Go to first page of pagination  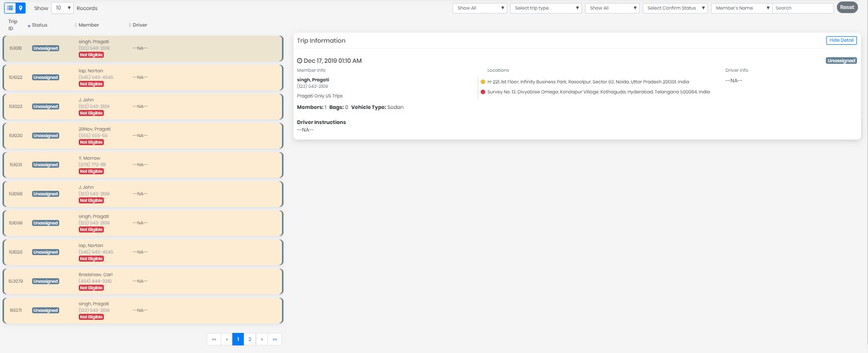coord(214,339)
